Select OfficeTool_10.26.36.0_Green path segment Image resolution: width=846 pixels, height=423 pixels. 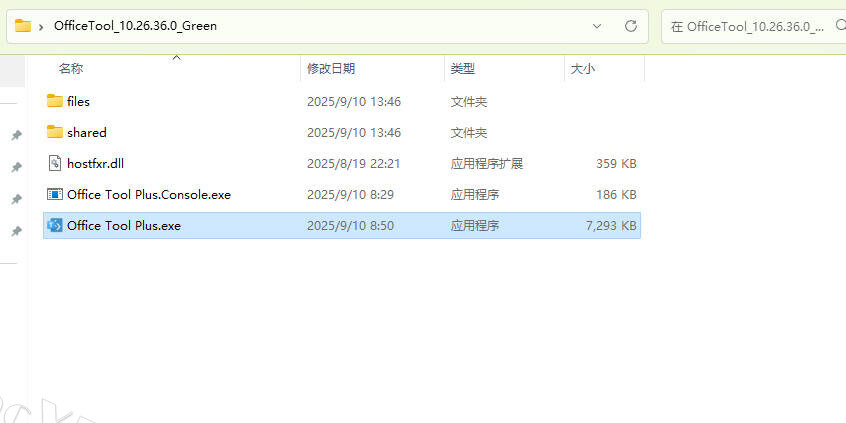coord(135,25)
